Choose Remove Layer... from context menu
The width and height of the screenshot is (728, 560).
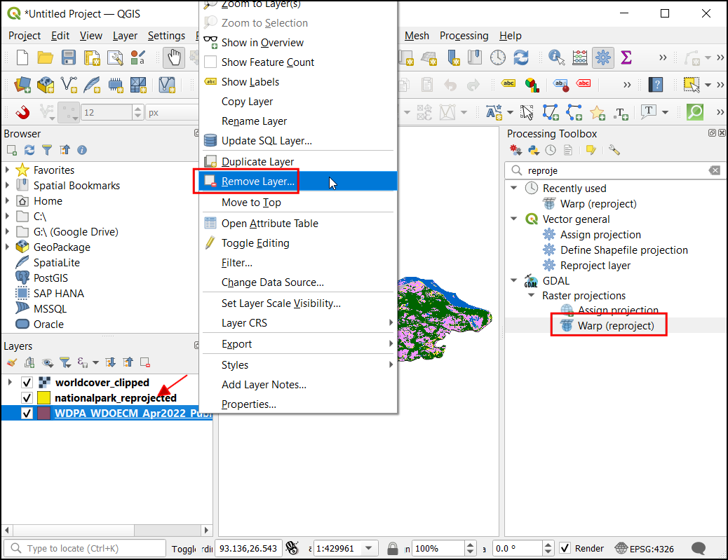pos(257,182)
